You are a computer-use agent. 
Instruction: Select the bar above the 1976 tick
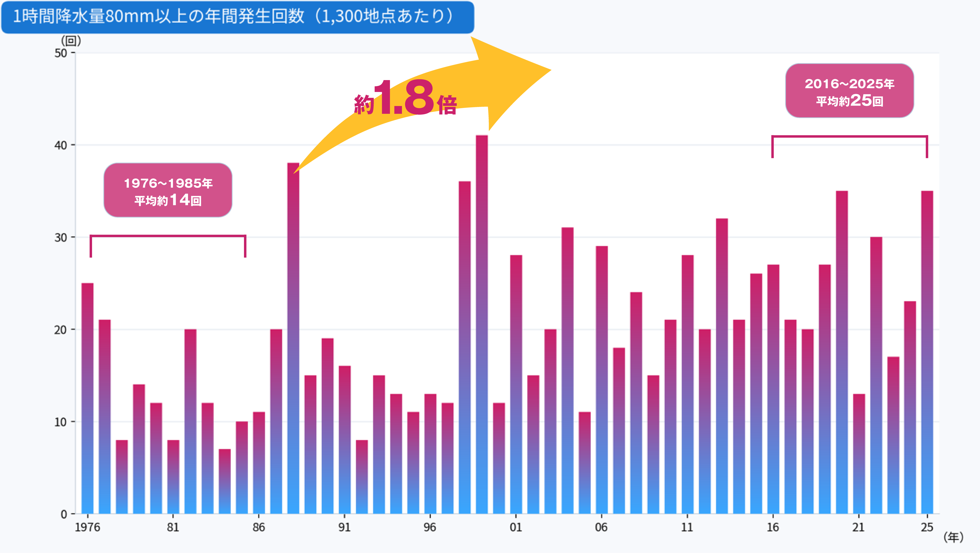[x=88, y=398]
